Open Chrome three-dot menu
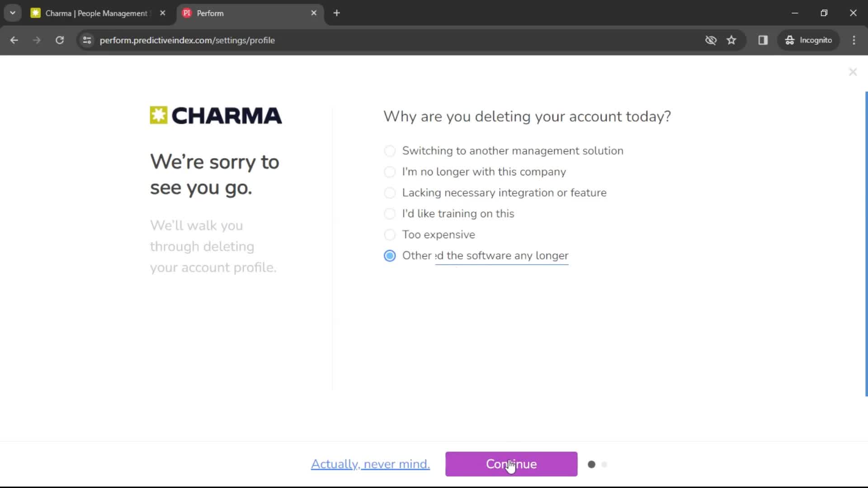The width and height of the screenshot is (868, 488). pos(854,40)
